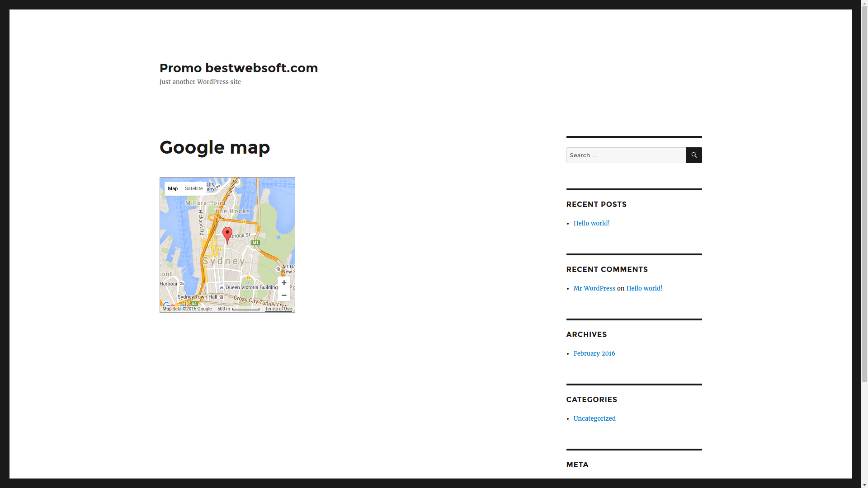Viewport: 868px width, 488px height.
Task: Click the Sydney city label on map
Action: coord(224,261)
